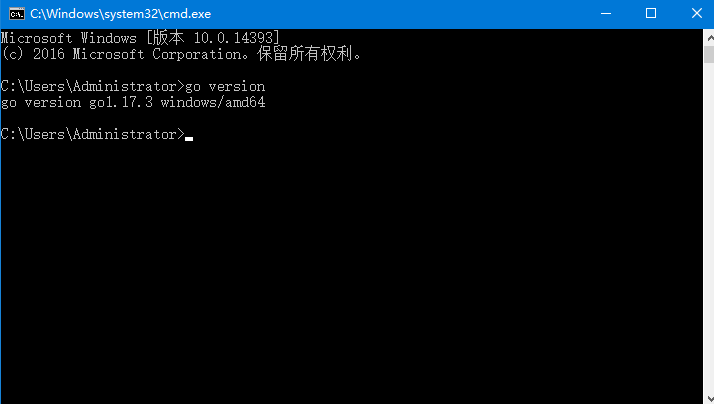Click the 2016 Microsoft Corporation copyright line
This screenshot has height=404, width=714.
pos(181,54)
